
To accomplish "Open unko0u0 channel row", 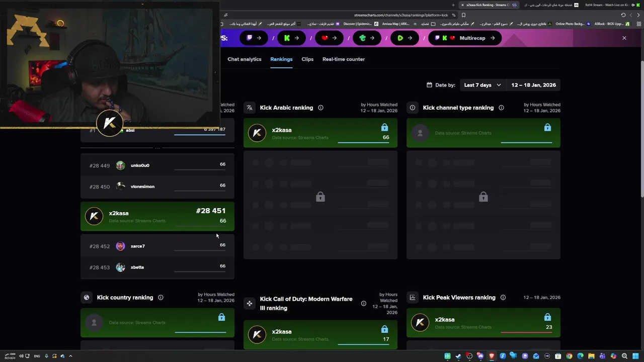I will pos(157,165).
